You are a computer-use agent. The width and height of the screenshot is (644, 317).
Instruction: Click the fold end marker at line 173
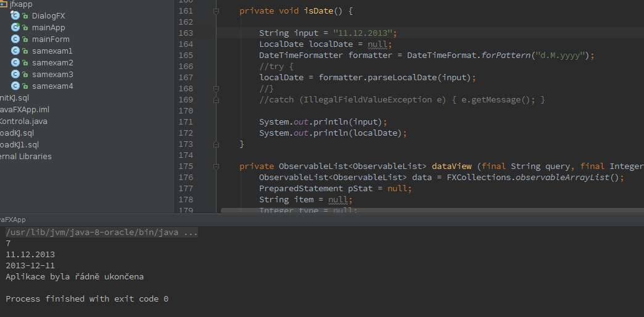coord(216,144)
